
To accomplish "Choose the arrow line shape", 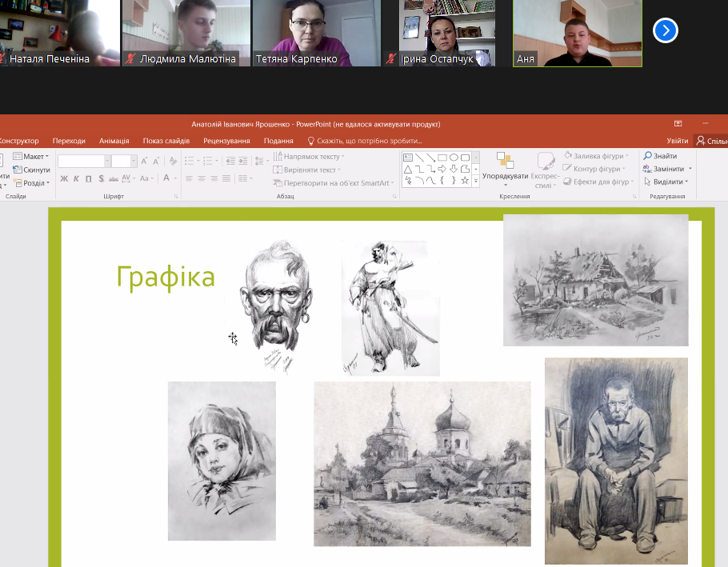I will [431, 158].
